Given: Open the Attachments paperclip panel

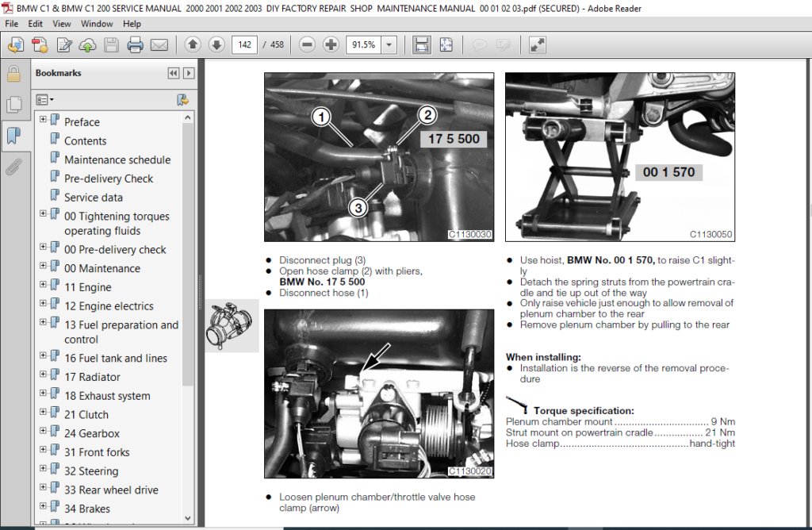Looking at the screenshot, I should coord(14,167).
